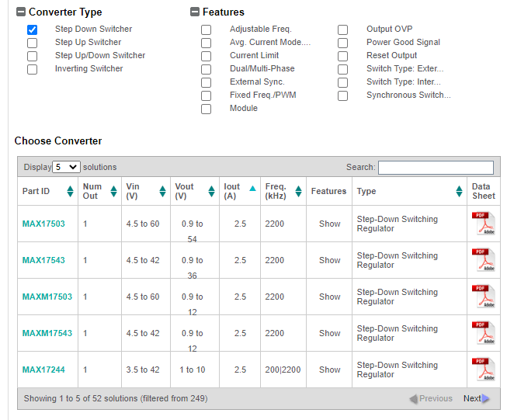Open the MAXM17543 PDF data sheet
The image size is (507, 420).
[x=484, y=333]
